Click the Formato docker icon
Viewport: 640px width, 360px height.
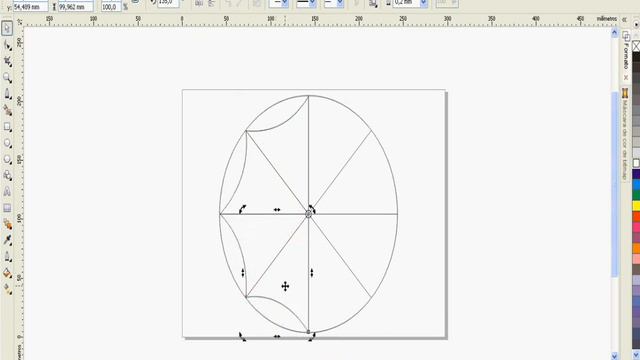pyautogui.click(x=626, y=37)
